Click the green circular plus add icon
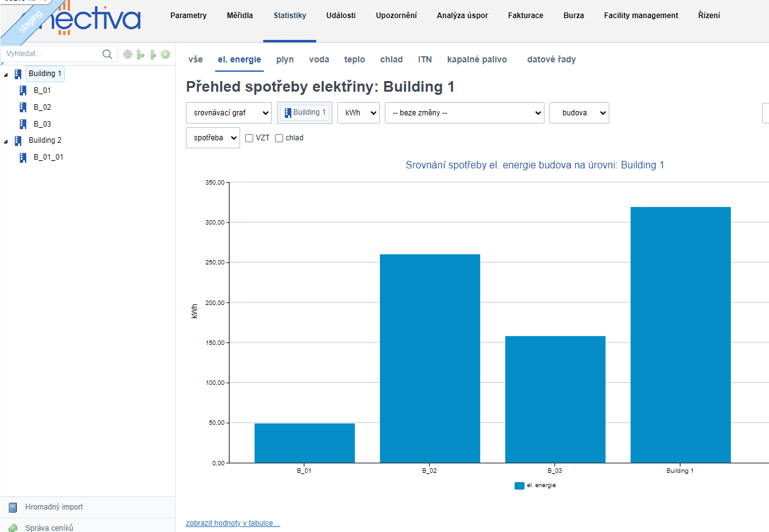The width and height of the screenshot is (769, 532). 165,54
